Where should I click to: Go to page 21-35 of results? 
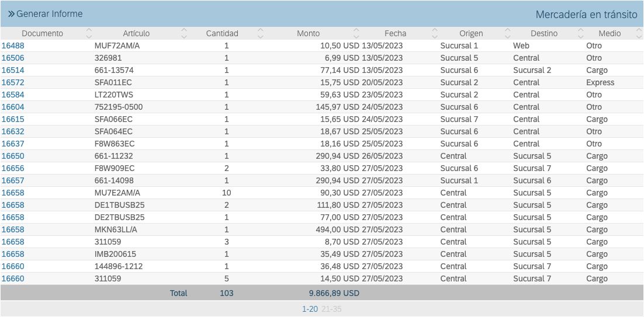331,309
